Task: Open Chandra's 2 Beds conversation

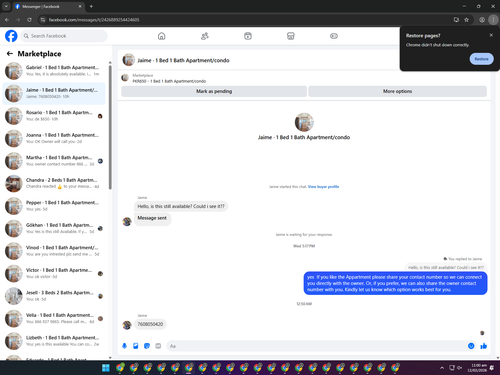Action: click(54, 183)
